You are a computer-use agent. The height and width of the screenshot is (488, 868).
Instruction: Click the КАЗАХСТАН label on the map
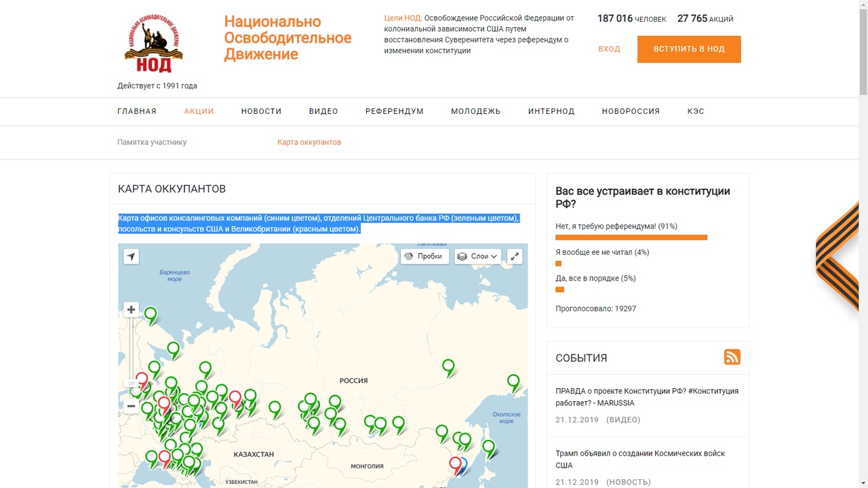point(254,454)
